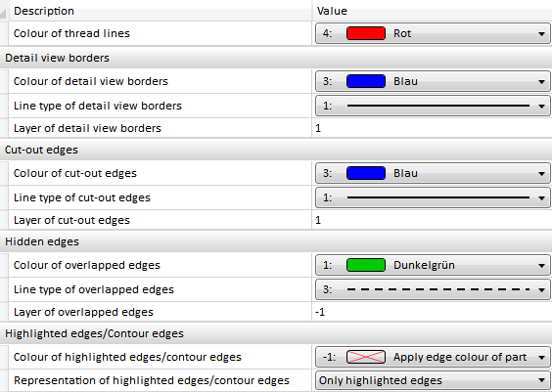
Task: Expand dashed Line type of overlapped edges
Action: (x=433, y=289)
